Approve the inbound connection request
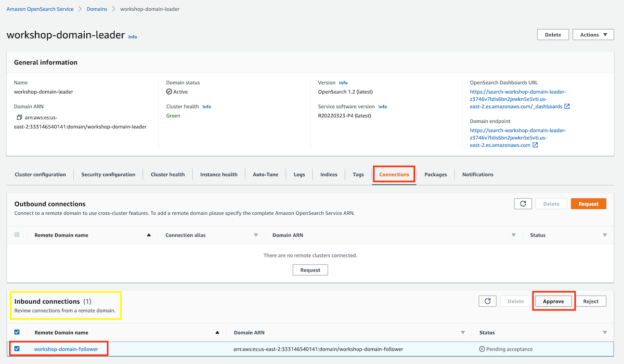This screenshot has height=364, width=624. tap(554, 301)
